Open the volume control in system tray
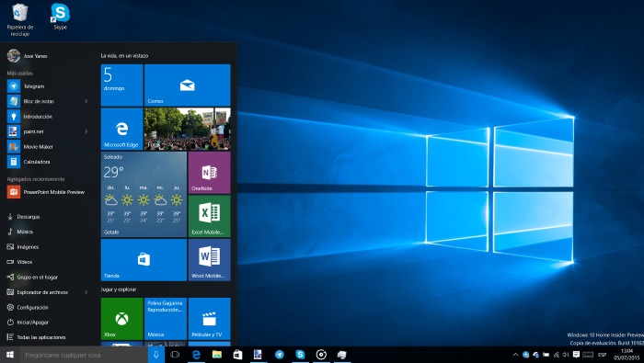 (x=566, y=355)
